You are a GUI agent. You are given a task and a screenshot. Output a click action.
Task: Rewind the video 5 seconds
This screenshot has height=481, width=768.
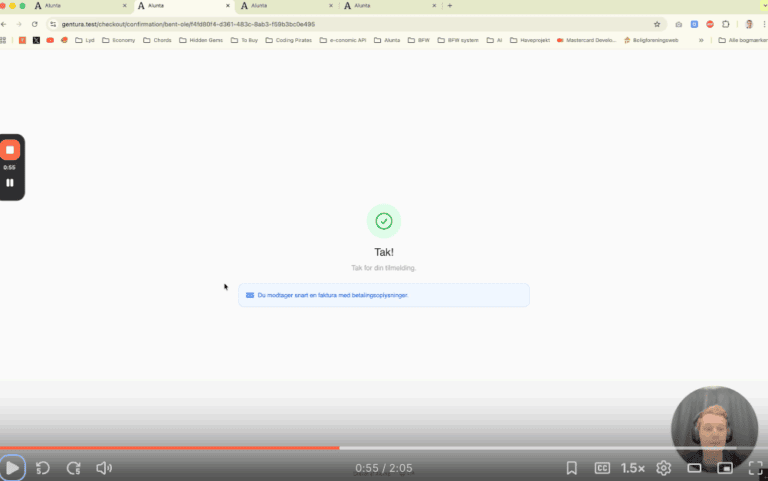[x=43, y=467]
